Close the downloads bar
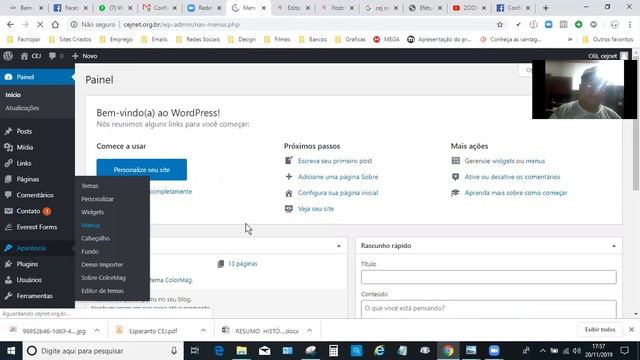The height and width of the screenshot is (360, 640). (x=631, y=329)
